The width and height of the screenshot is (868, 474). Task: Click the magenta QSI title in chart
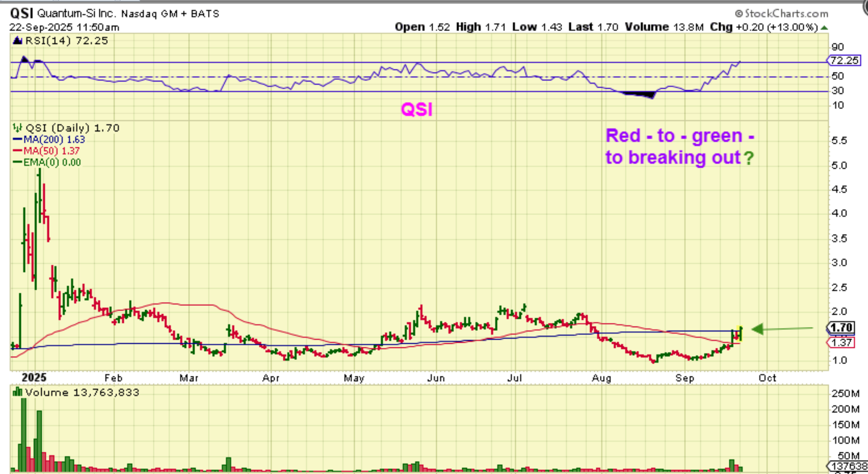pos(417,109)
